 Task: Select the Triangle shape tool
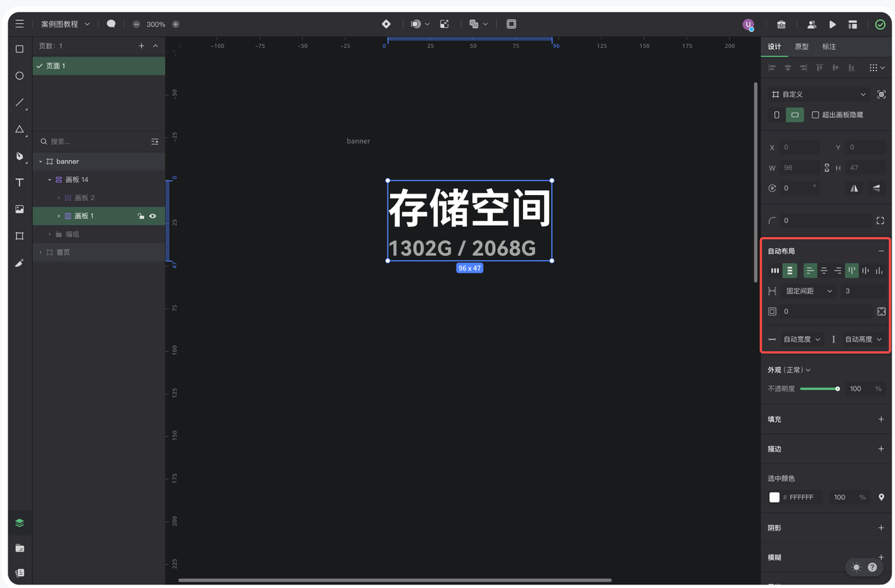(x=20, y=129)
